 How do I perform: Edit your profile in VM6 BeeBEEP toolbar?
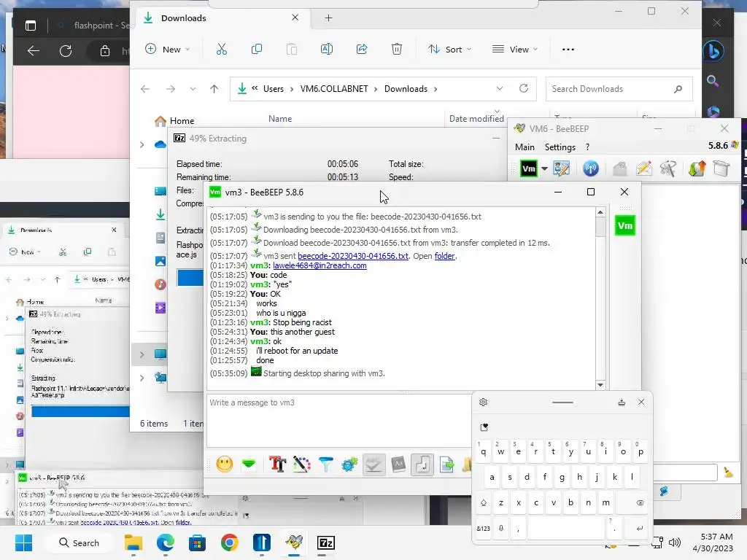[x=561, y=168]
